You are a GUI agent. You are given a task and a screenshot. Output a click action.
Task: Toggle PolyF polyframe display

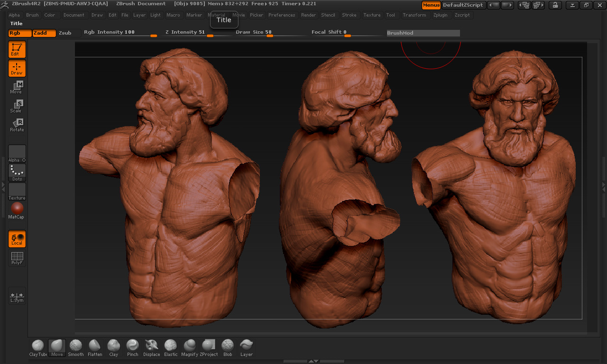click(17, 258)
